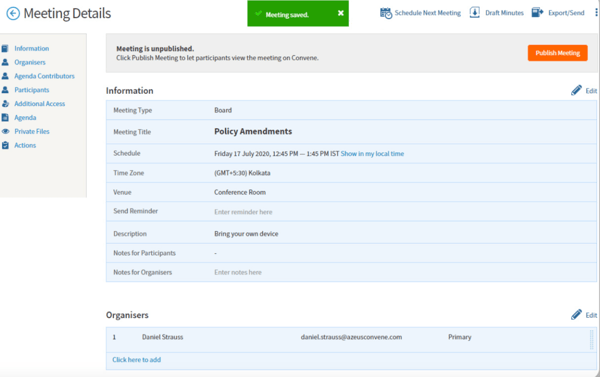Viewport: 600px width, 377px height.
Task: Click the Additional Access icon
Action: [5, 104]
